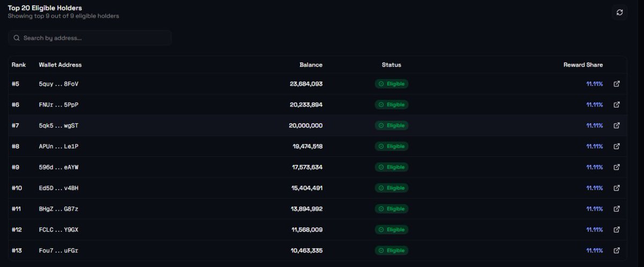Open external link for wallet 596d...eAYW
The width and height of the screenshot is (644, 267).
point(617,167)
